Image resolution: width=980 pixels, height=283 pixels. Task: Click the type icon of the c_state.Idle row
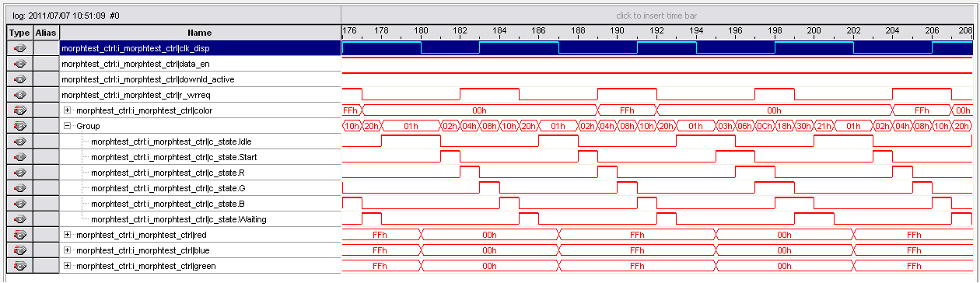point(19,141)
